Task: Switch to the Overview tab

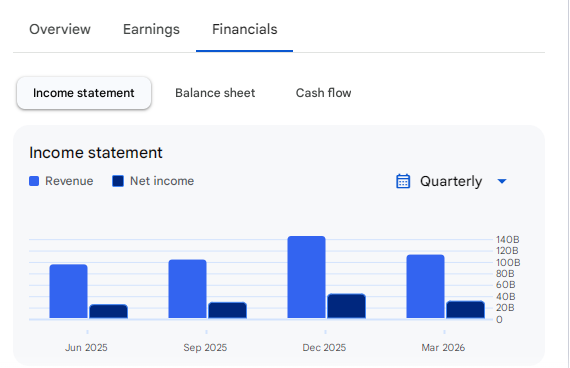Action: [x=60, y=29]
